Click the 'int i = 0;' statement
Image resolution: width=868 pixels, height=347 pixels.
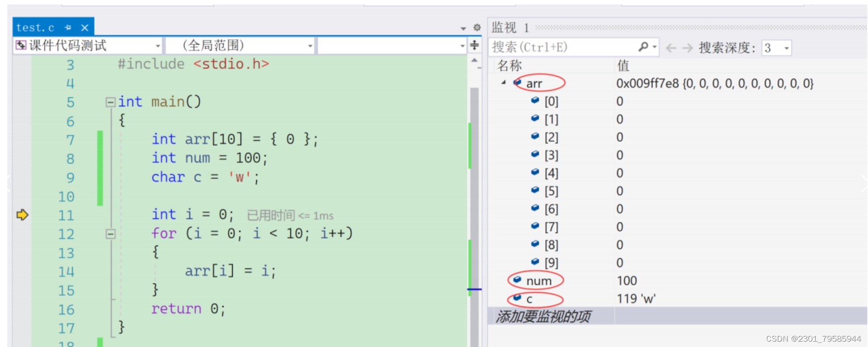tap(192, 215)
